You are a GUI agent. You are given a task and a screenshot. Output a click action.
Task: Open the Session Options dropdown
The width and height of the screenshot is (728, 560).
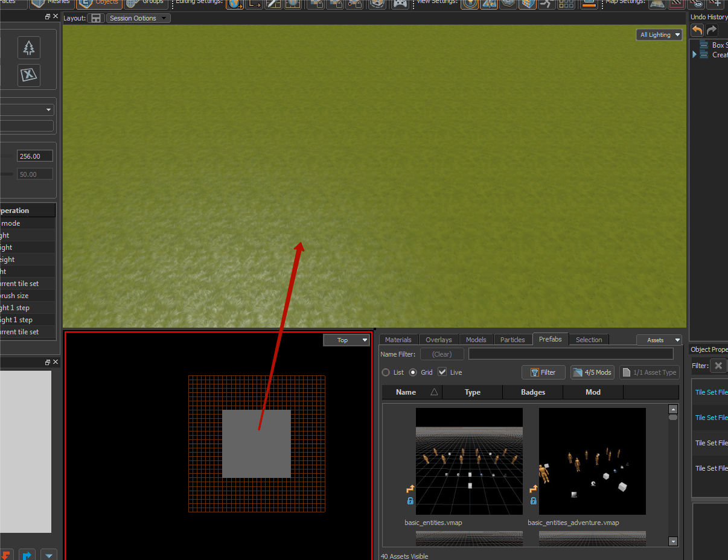click(138, 18)
